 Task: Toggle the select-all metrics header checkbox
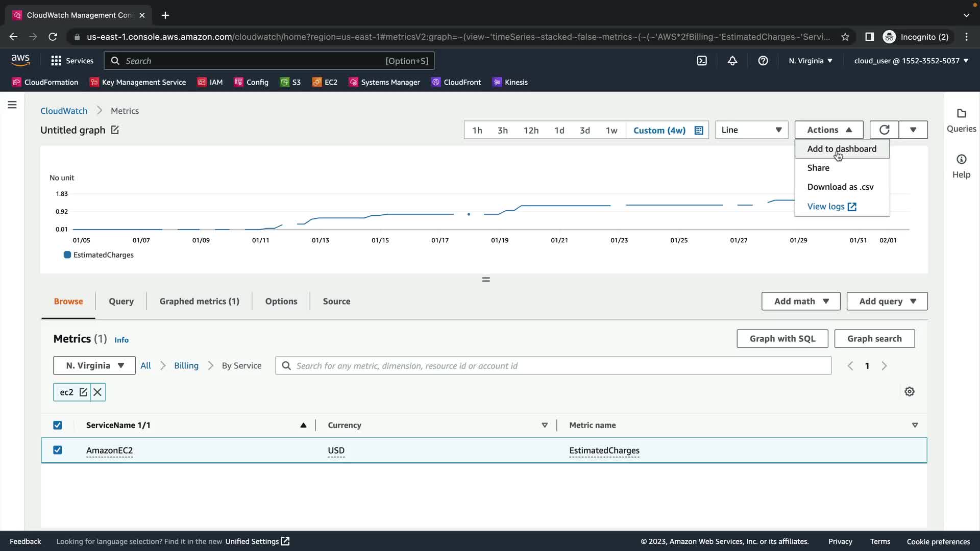(x=58, y=425)
